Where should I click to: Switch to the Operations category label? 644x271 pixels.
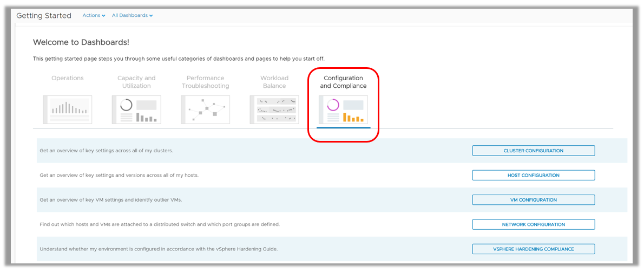(x=68, y=78)
